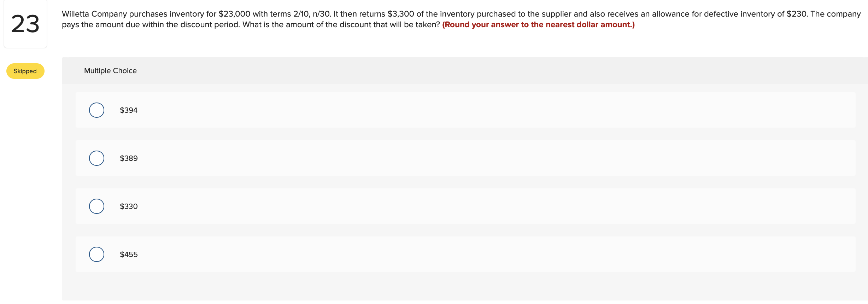Click the Multiple Choice question panel
This screenshot has height=304, width=868.
tap(459, 177)
